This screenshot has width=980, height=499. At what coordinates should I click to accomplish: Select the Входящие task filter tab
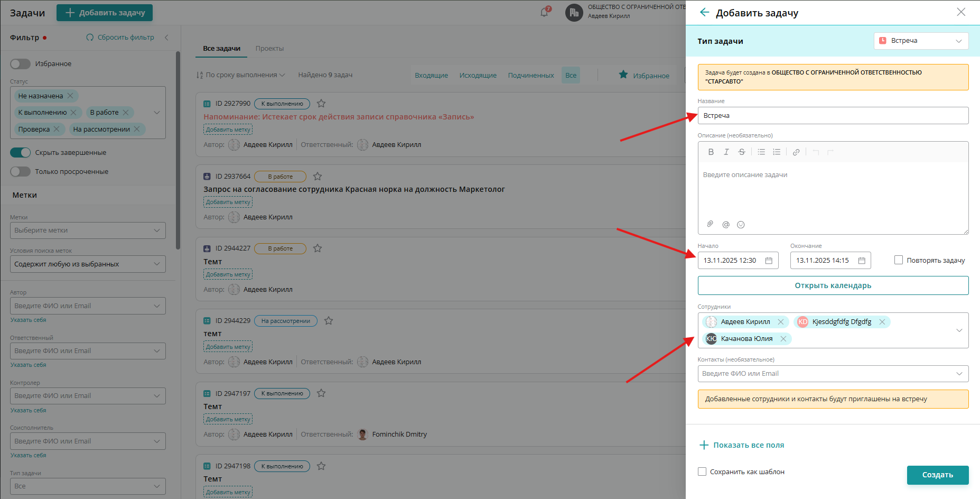pos(431,76)
